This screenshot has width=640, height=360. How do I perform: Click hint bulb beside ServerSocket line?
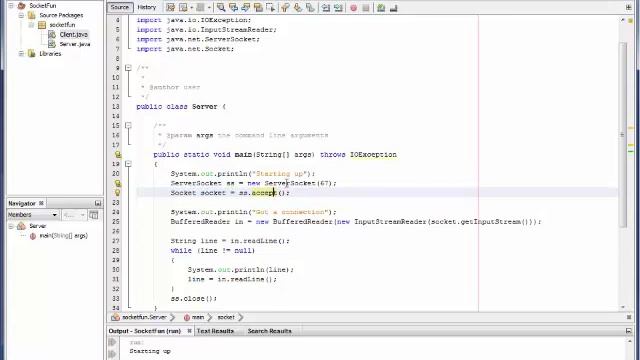tap(118, 183)
